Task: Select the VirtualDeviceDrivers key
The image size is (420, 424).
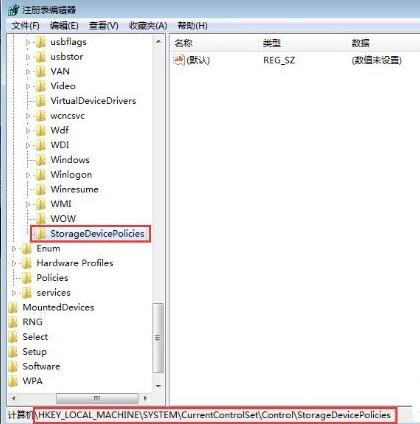Action: tap(93, 101)
